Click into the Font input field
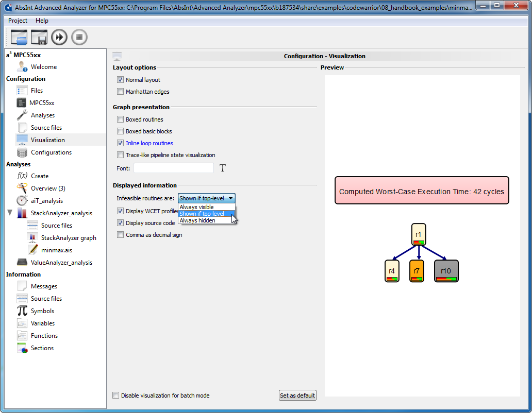The height and width of the screenshot is (413, 532). (173, 168)
